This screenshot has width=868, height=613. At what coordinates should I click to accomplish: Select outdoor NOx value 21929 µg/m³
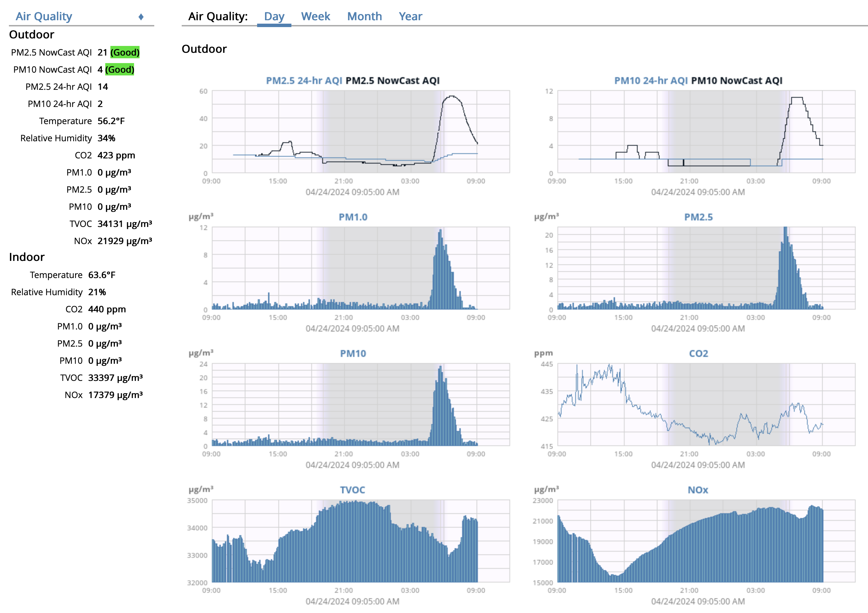click(125, 241)
